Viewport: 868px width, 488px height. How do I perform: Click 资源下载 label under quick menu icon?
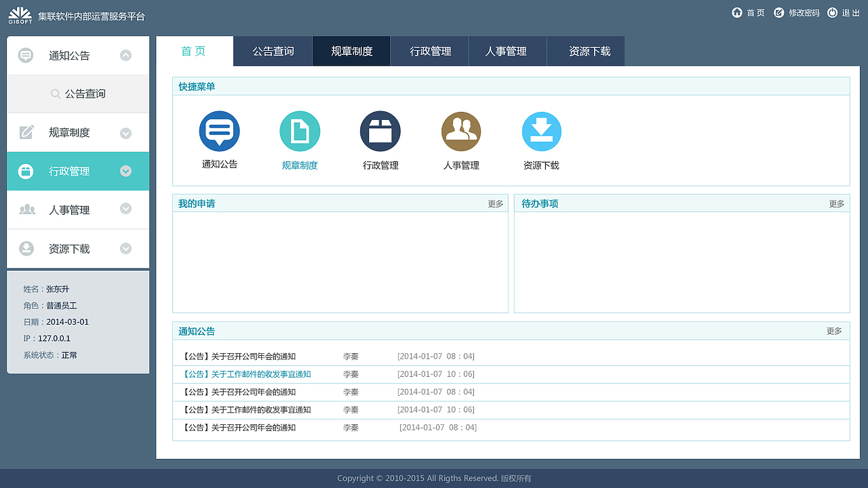(x=541, y=165)
